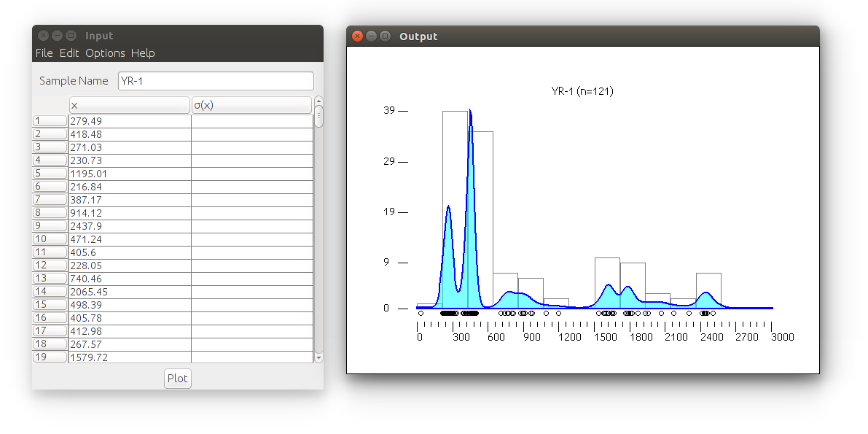Click the table scrollbar down arrow
The image size is (868, 434).
click(x=318, y=357)
